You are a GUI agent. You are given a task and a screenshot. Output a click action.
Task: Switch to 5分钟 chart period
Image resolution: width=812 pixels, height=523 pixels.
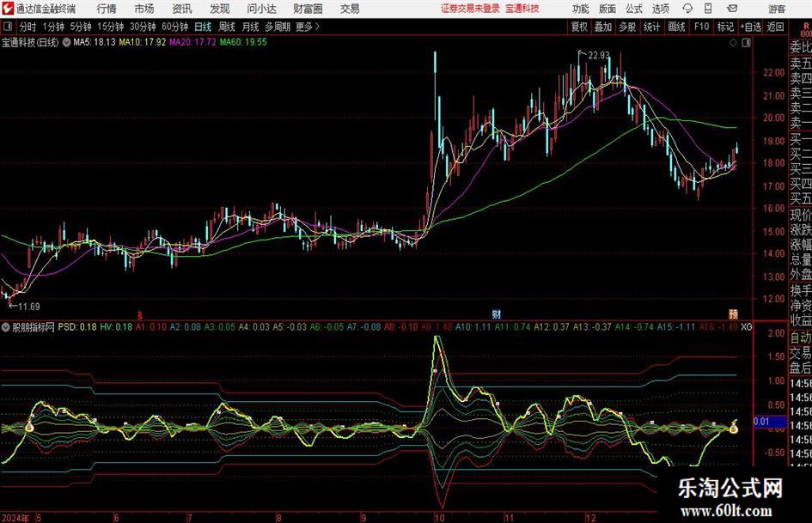(x=81, y=27)
